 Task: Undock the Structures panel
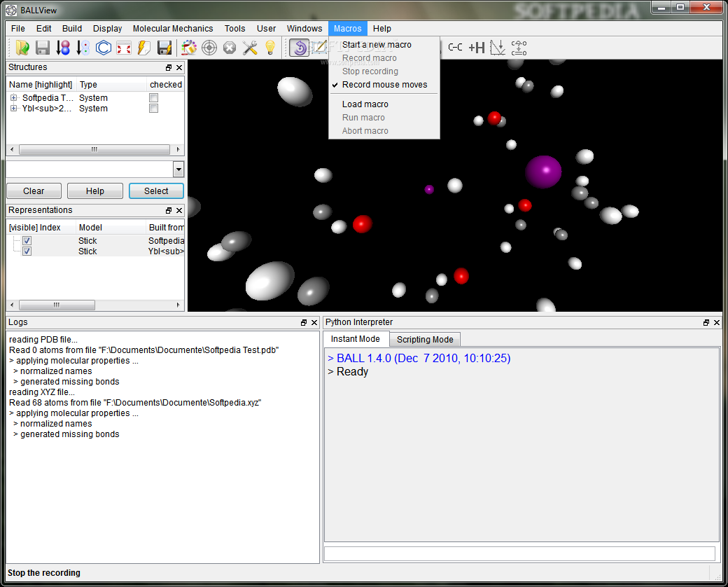pos(169,67)
